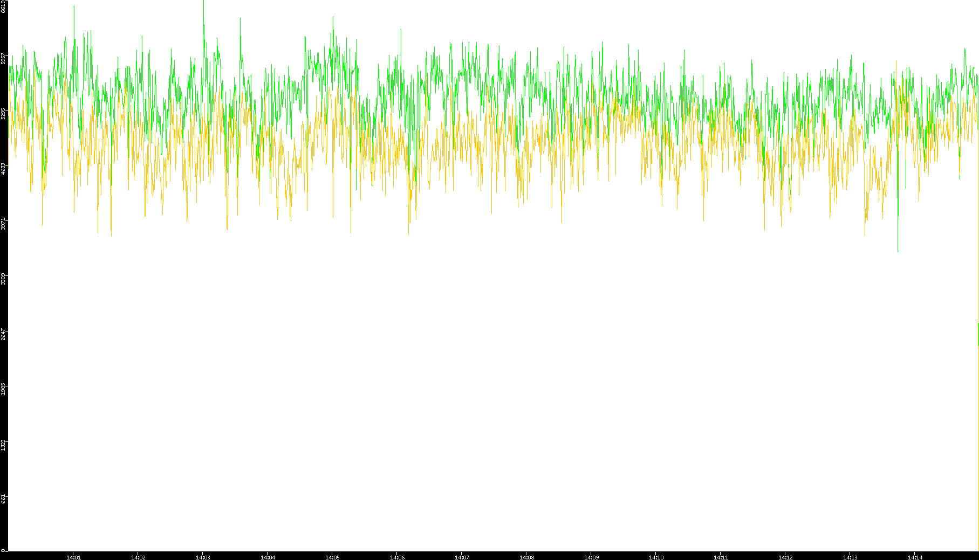Select the 14:12 time axis label
This screenshot has height=560, width=979.
point(785,557)
